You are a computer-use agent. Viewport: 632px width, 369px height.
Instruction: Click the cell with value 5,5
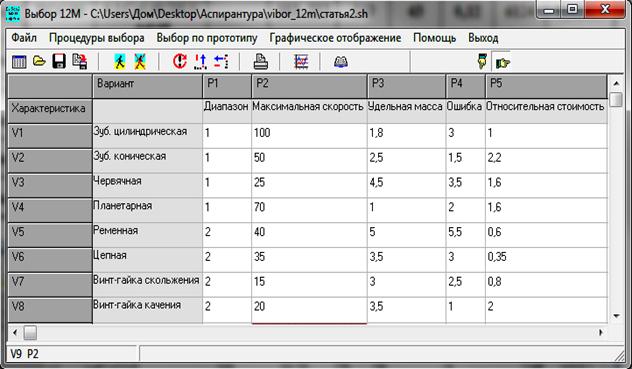[466, 235]
